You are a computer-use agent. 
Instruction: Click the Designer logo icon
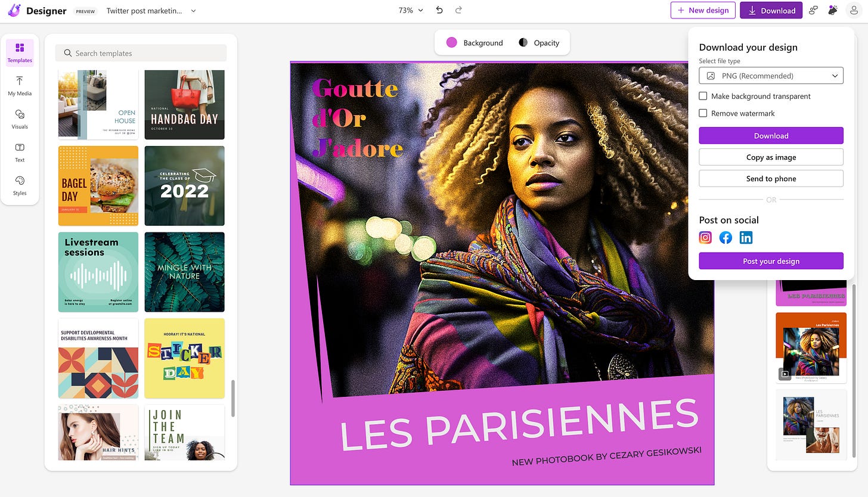point(14,11)
